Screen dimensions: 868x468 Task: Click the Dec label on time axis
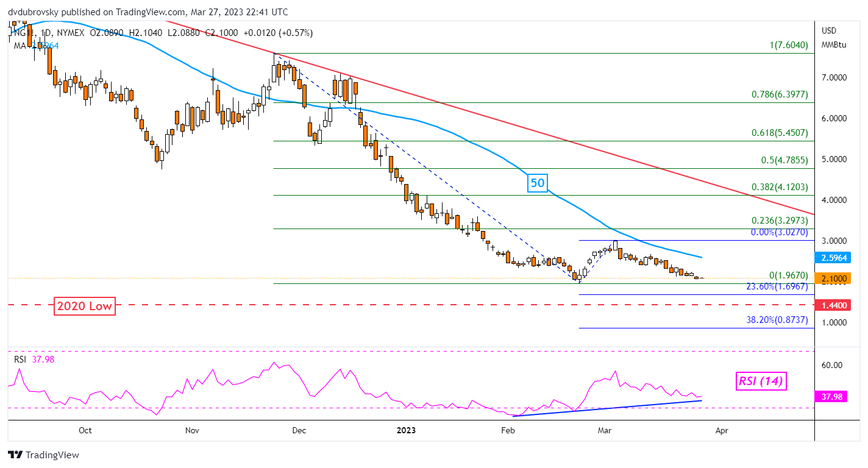tap(299, 430)
